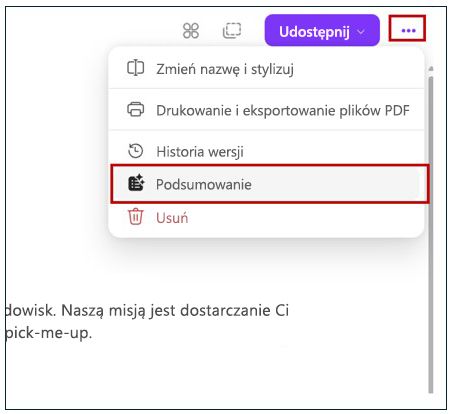This screenshot has width=452, height=414.
Task: Choose Drukowanie i eksportowanie plików PDF
Action: tap(266, 110)
